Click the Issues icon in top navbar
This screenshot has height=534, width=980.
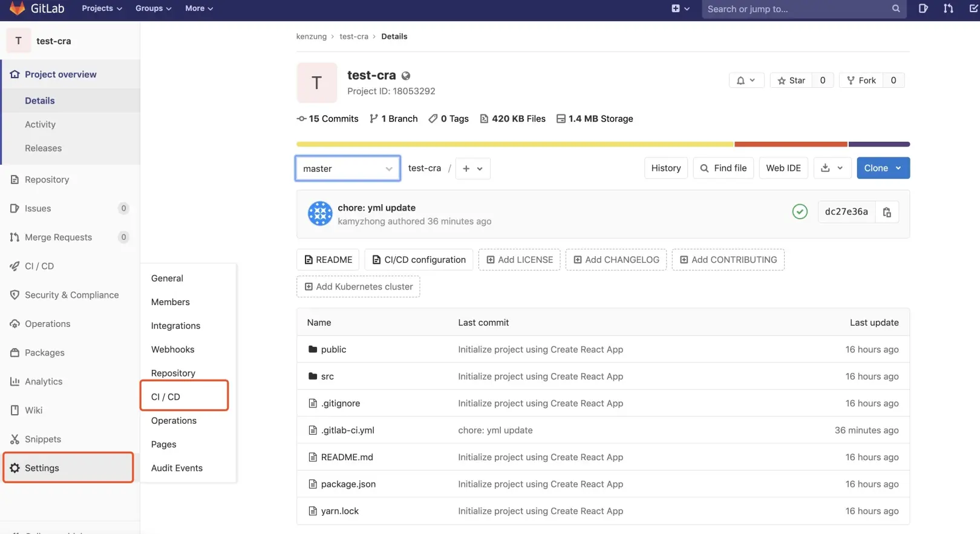tap(923, 8)
